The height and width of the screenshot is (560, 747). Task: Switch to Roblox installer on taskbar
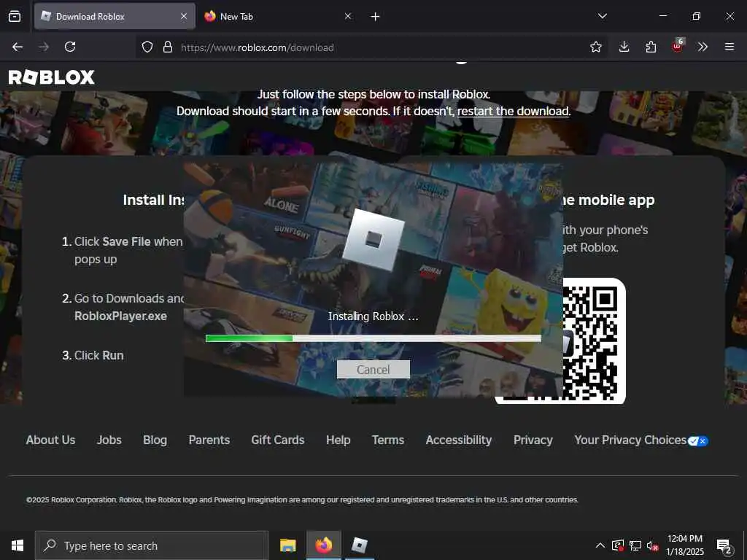click(359, 545)
